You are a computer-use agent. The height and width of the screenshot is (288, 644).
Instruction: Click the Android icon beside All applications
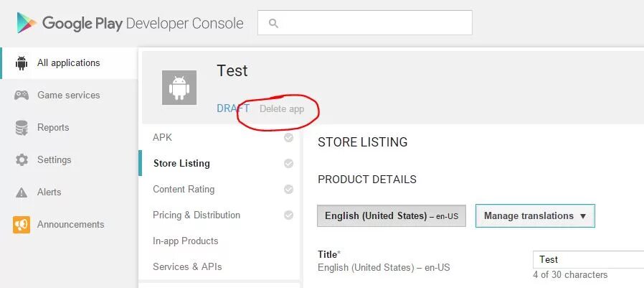coord(22,63)
